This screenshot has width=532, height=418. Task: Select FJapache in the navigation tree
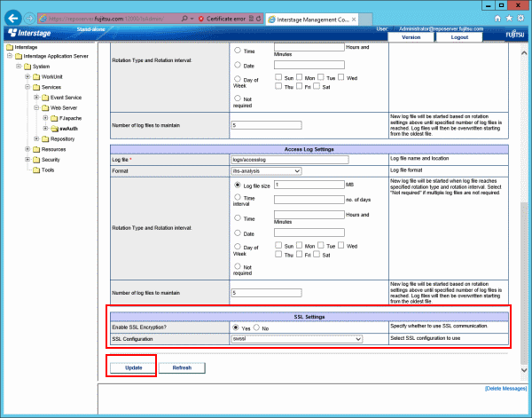pyautogui.click(x=71, y=118)
